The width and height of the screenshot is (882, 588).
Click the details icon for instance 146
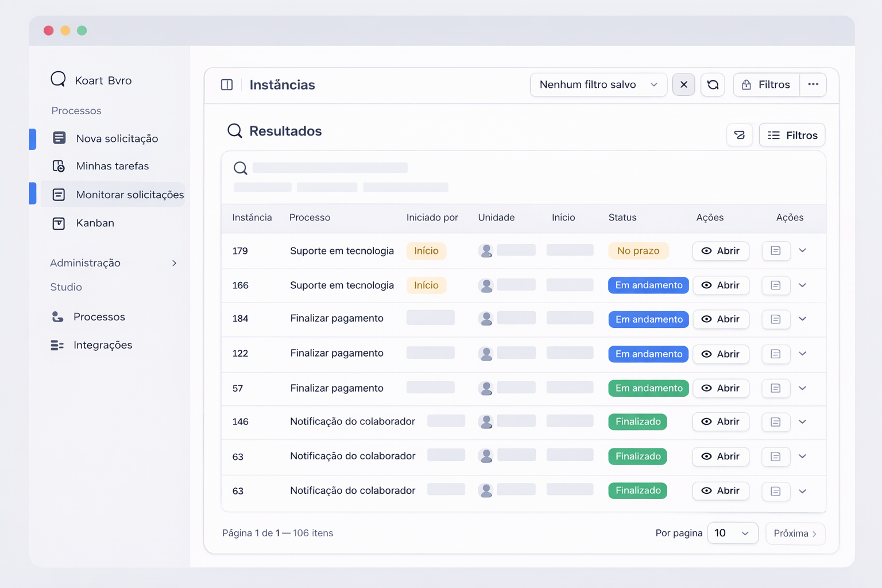[775, 422]
